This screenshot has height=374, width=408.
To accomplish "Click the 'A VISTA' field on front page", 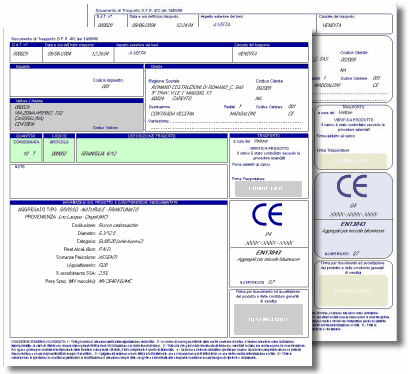I will click(x=137, y=53).
